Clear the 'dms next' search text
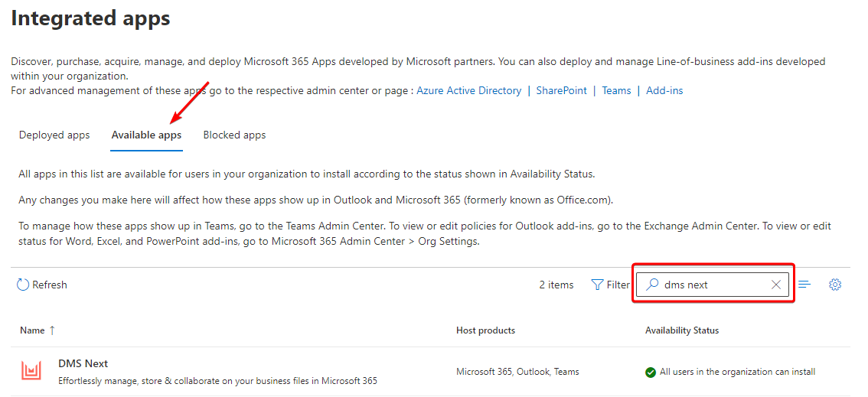 tap(776, 285)
